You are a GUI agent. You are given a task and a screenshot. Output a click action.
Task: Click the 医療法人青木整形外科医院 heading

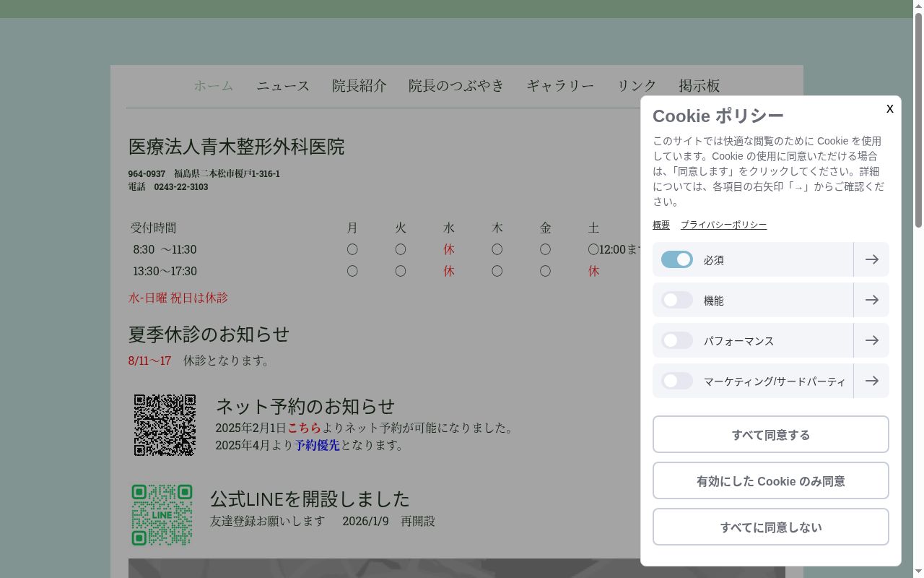pyautogui.click(x=237, y=147)
